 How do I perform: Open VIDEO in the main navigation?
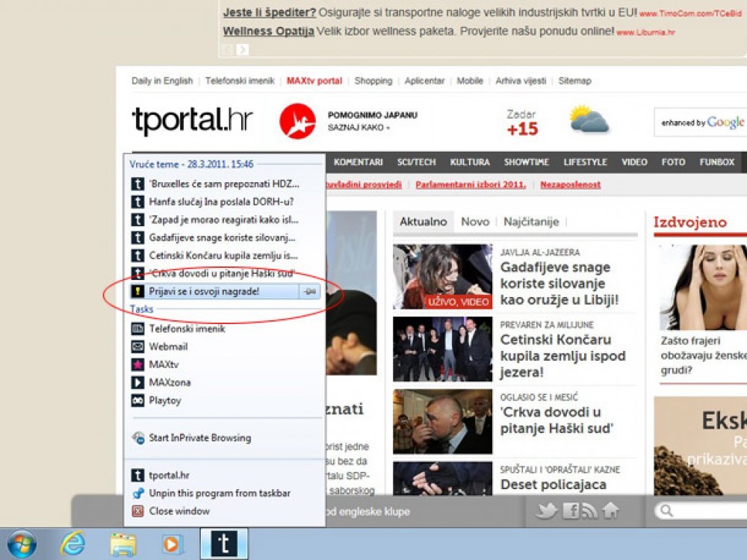[x=634, y=162]
